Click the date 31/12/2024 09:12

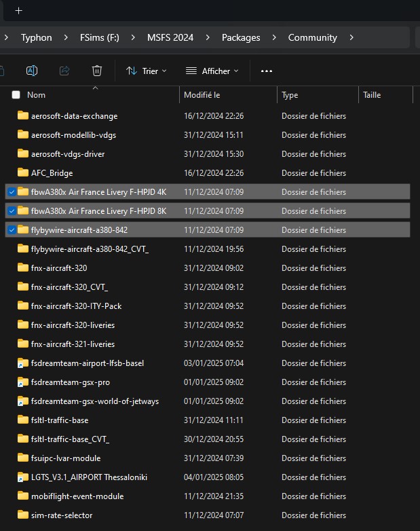click(214, 287)
